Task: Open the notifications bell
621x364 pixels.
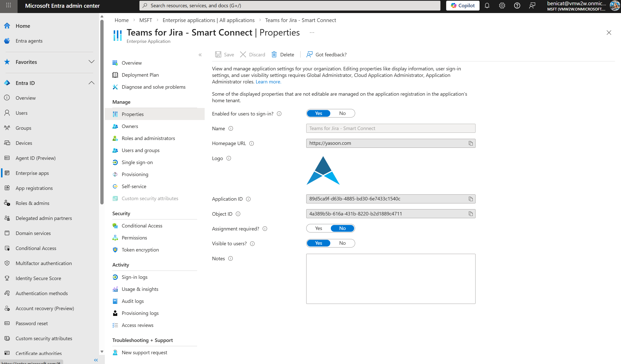Action: [487, 6]
